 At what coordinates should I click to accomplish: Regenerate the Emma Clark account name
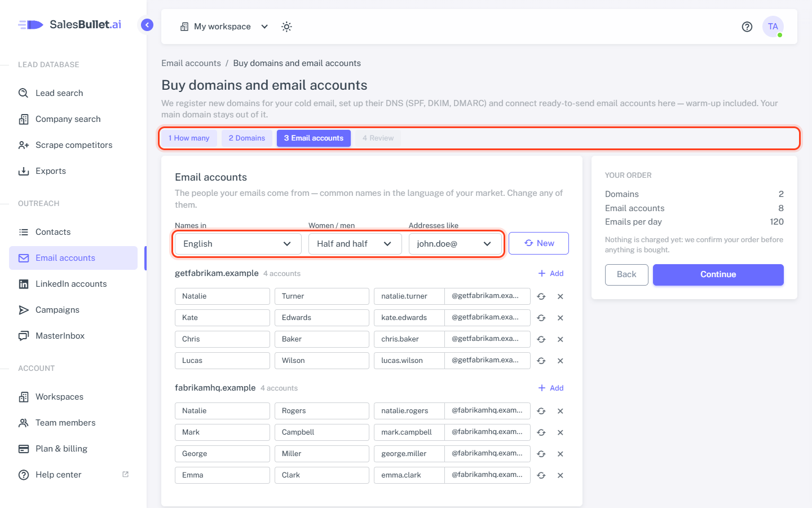[541, 475]
